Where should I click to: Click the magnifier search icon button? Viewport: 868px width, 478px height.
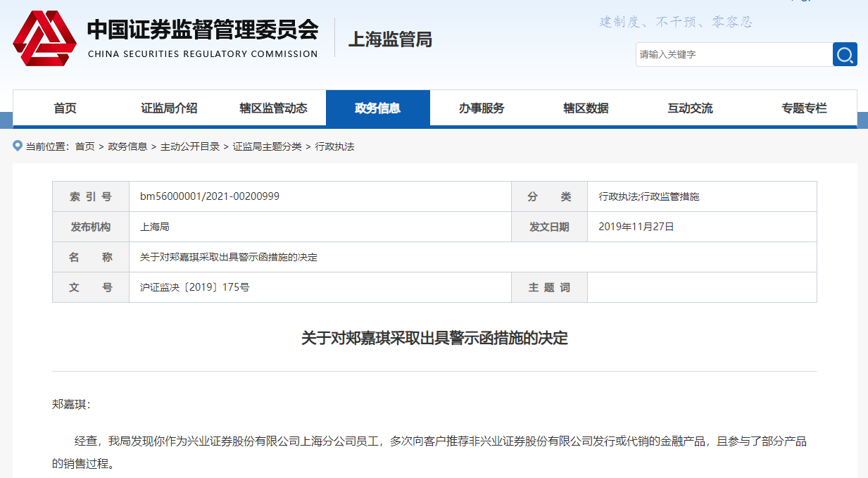[x=845, y=54]
